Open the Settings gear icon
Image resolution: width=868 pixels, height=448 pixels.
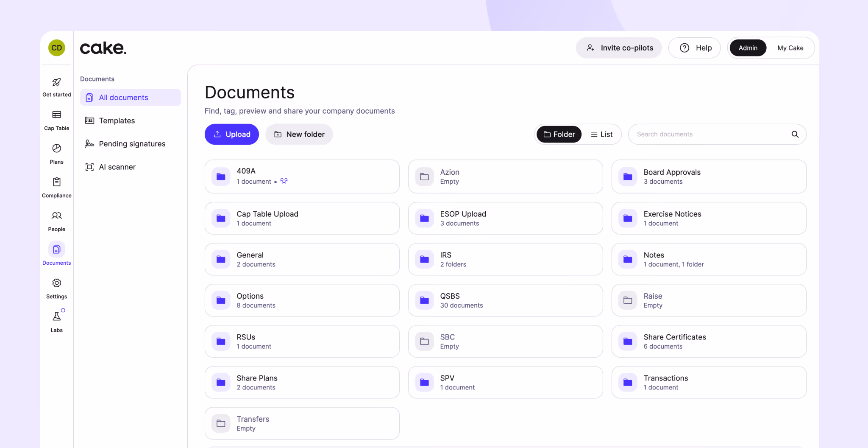coord(57,283)
